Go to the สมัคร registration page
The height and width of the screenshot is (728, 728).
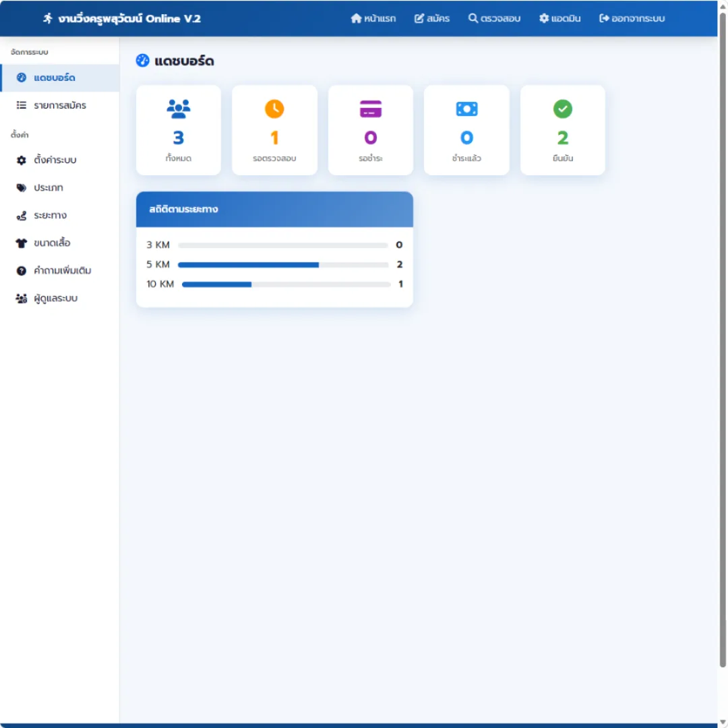pos(432,19)
